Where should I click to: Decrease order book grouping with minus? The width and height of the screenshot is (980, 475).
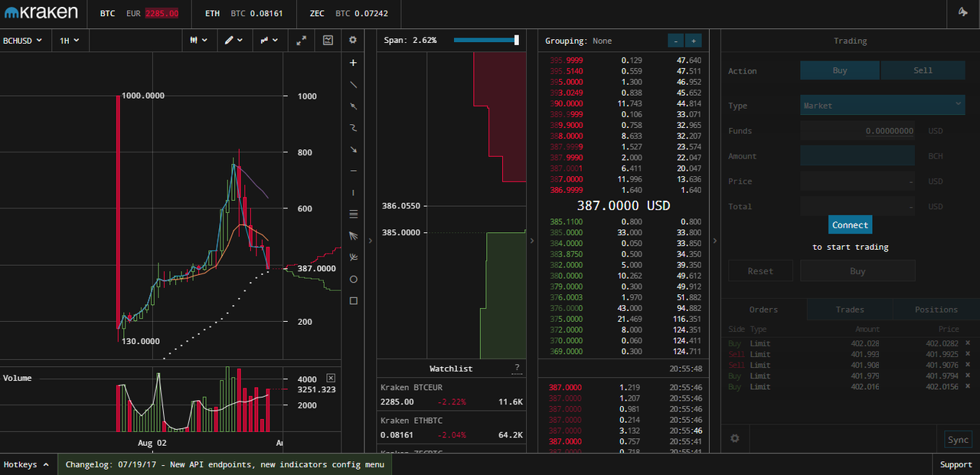[675, 41]
